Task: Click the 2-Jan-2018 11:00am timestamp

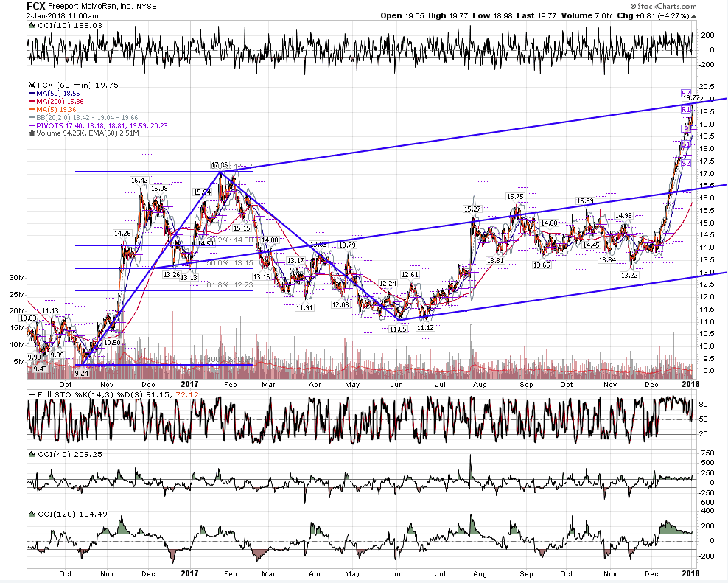Action: click(62, 15)
